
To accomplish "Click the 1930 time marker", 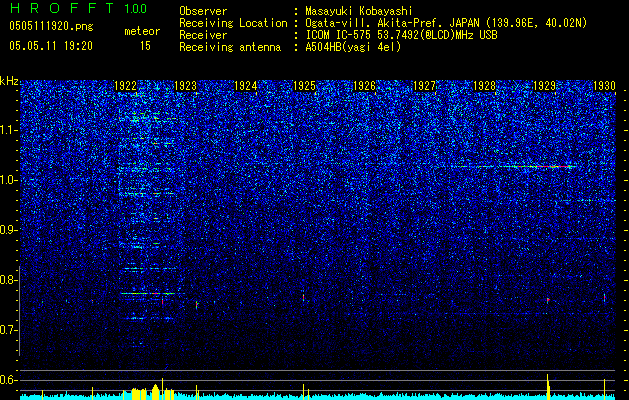I will click(604, 86).
